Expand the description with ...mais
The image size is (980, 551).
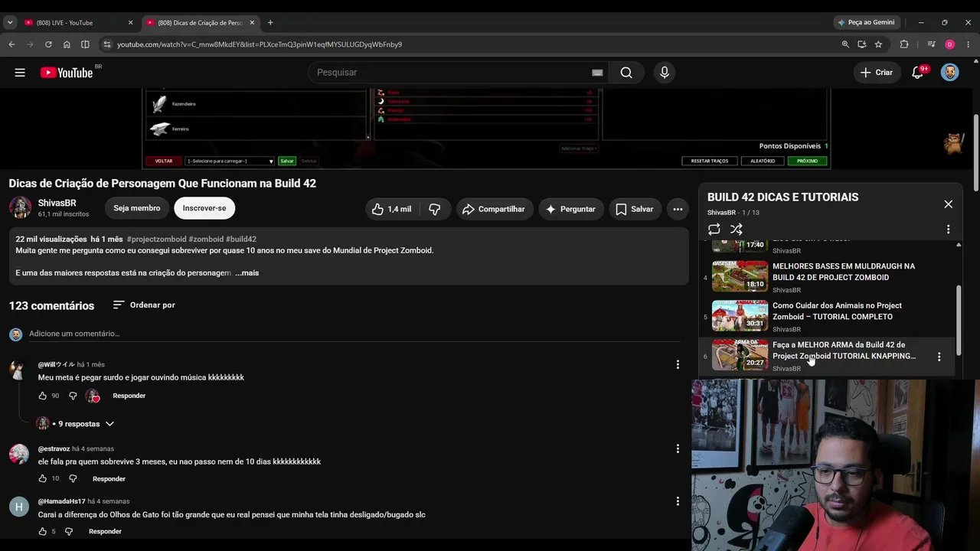click(247, 273)
